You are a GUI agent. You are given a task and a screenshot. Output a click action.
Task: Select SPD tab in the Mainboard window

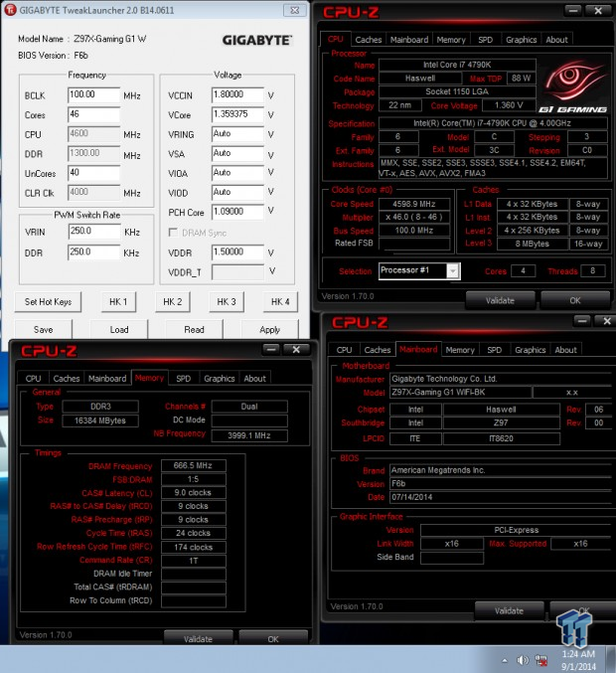tap(494, 350)
